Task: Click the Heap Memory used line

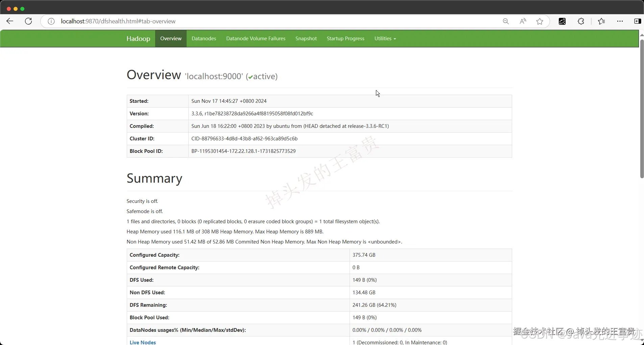Action: tap(225, 232)
